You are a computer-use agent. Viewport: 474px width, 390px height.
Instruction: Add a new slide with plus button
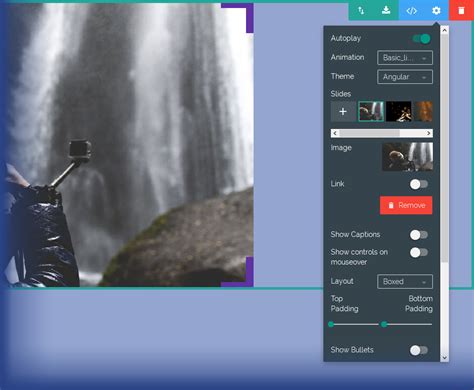pyautogui.click(x=343, y=112)
